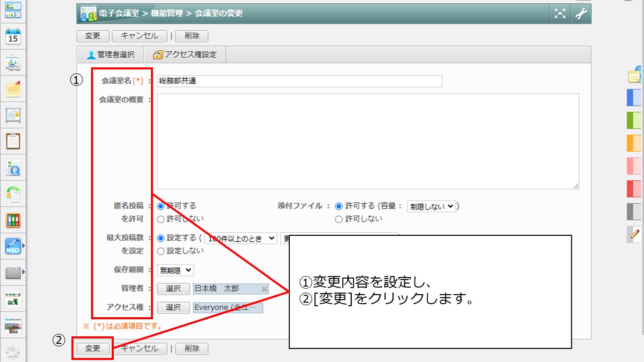
Task: Open the banner image below たのめーる
Action: (13, 325)
